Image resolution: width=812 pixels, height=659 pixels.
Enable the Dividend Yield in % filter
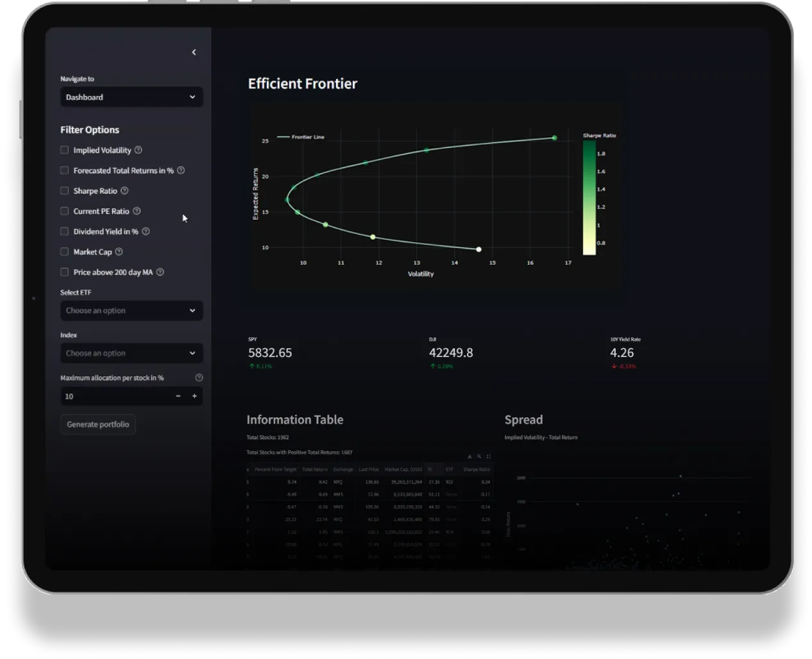click(64, 231)
